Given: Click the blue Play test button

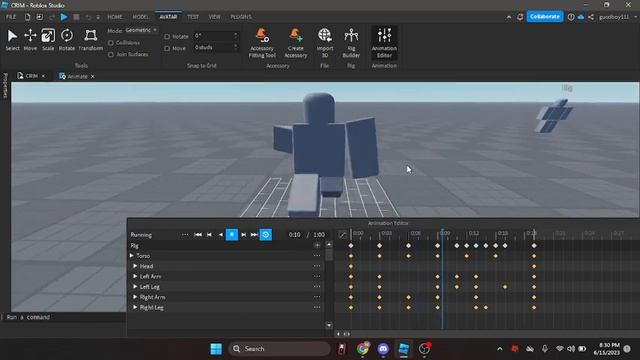Looking at the screenshot, I should [x=64, y=17].
